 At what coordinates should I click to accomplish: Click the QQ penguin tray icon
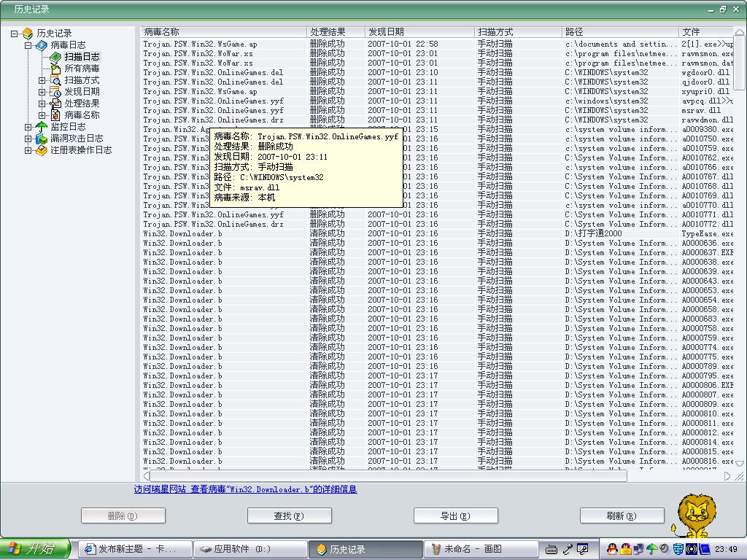click(612, 549)
